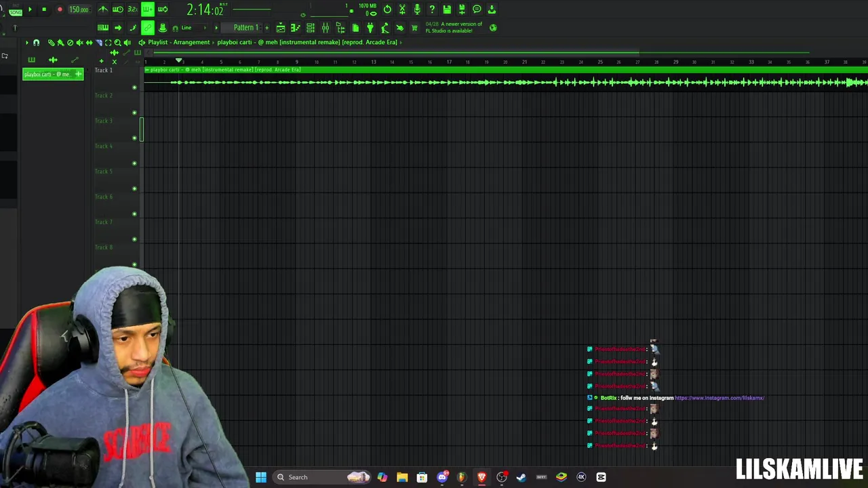868x488 pixels.
Task: Open the Piano roll icon
Action: (x=296, y=28)
